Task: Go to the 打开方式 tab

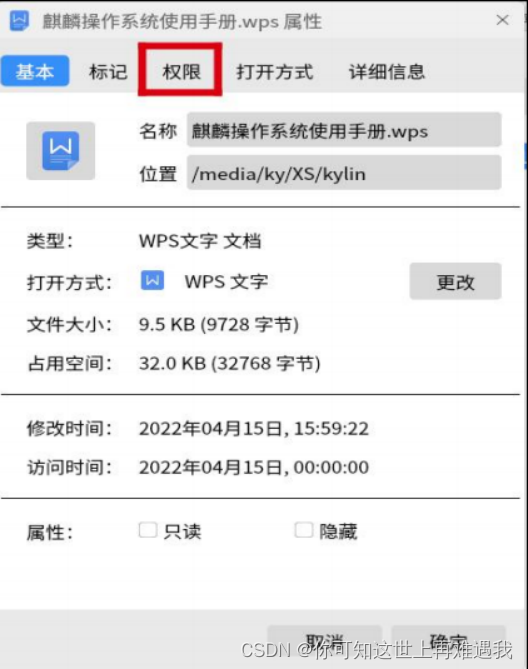Action: pyautogui.click(x=275, y=72)
